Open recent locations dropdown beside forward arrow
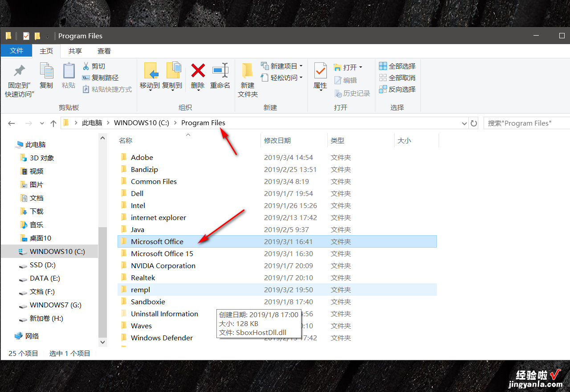The height and width of the screenshot is (392, 570). point(42,123)
